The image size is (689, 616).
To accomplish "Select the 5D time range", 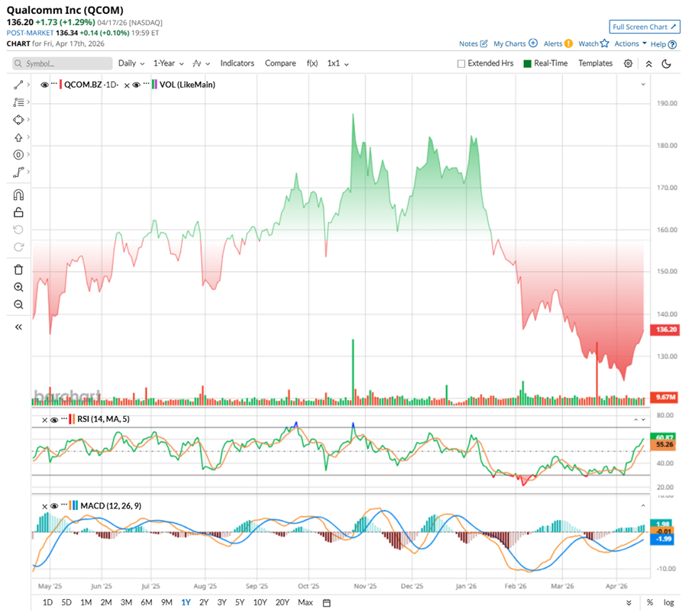I will (x=66, y=602).
